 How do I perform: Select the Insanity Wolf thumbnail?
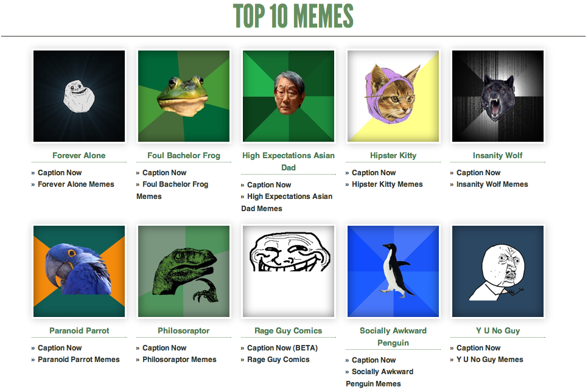click(x=498, y=96)
